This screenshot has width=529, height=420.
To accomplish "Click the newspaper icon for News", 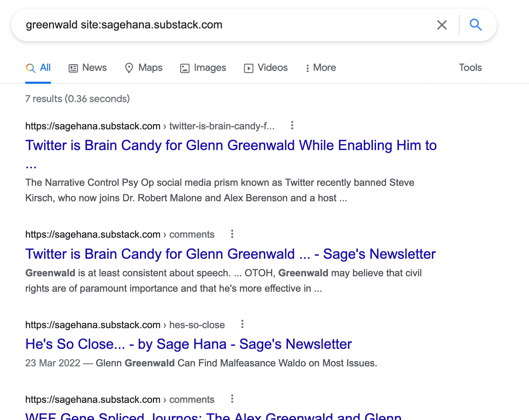I will tap(73, 68).
